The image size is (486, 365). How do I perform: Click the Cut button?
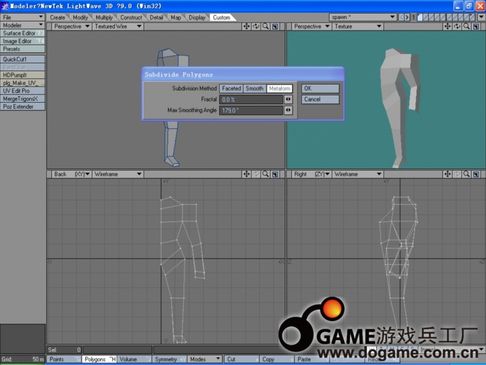pos(242,359)
